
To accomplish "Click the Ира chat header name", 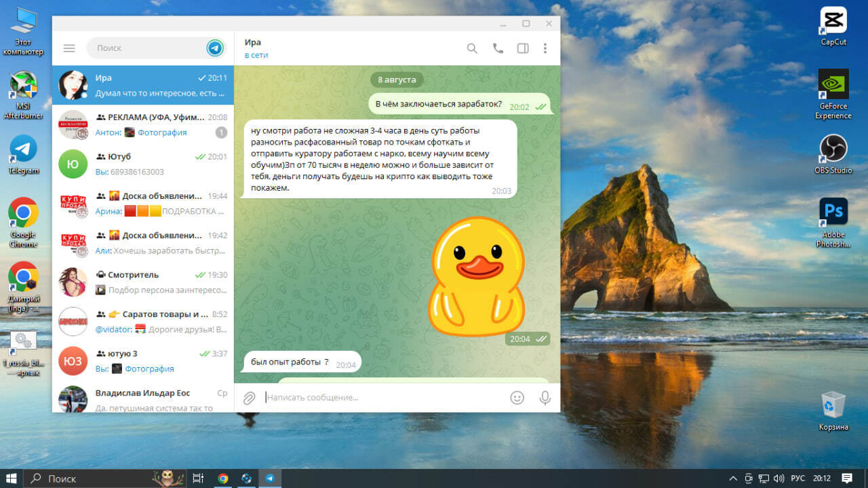I will [253, 43].
